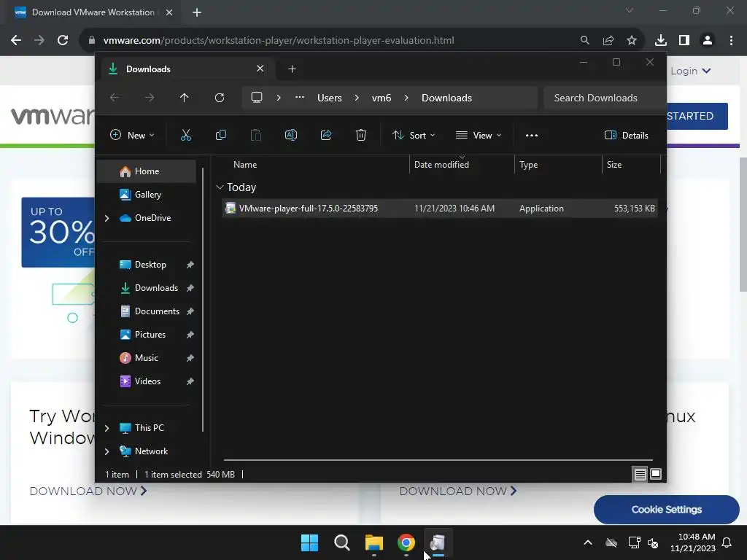Switch to details list view in status bar
This screenshot has width=747, height=560.
[640, 474]
